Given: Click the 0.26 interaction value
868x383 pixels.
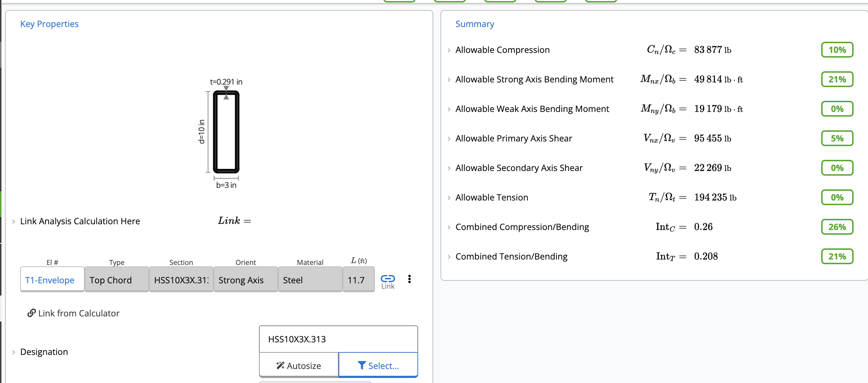Looking at the screenshot, I should click(x=703, y=227).
